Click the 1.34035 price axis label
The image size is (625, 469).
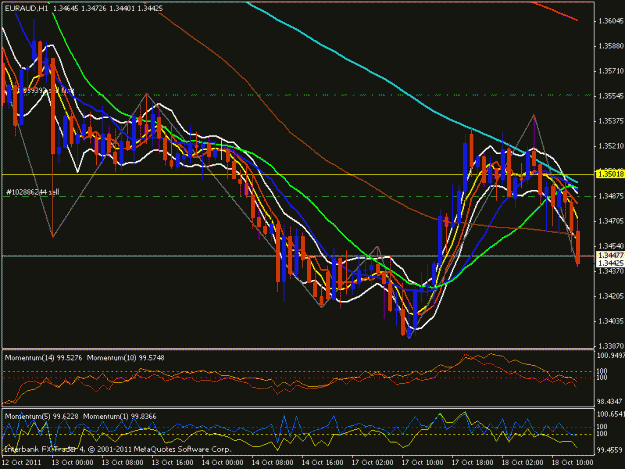pyautogui.click(x=611, y=321)
